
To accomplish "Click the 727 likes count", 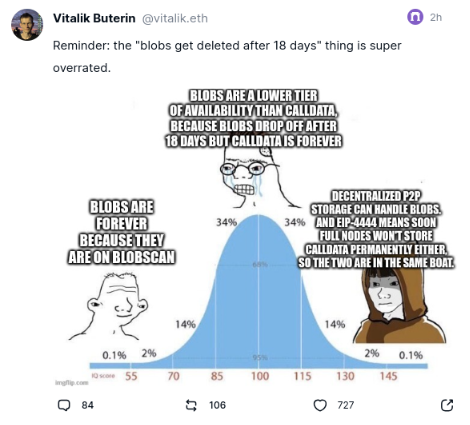I will click(345, 405).
